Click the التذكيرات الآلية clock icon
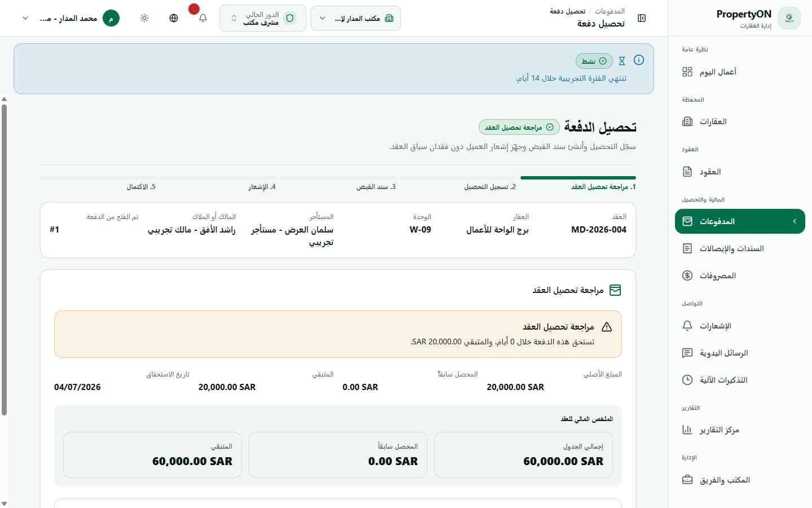 pyautogui.click(x=687, y=380)
